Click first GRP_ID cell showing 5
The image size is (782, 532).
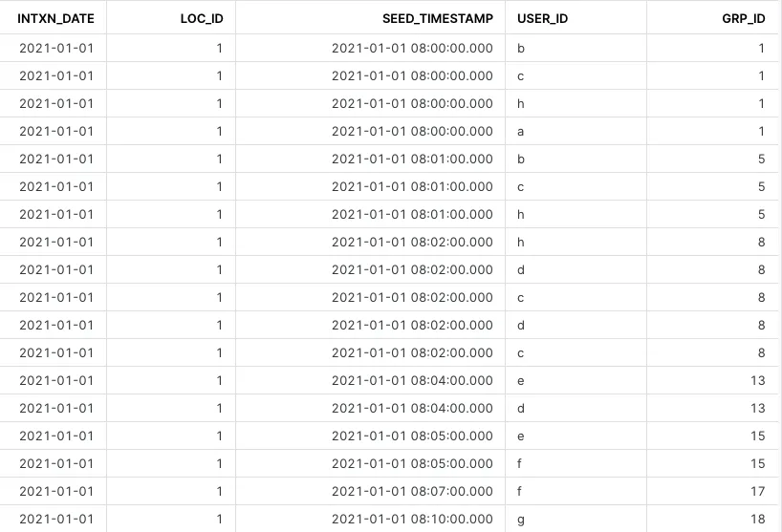tap(761, 159)
